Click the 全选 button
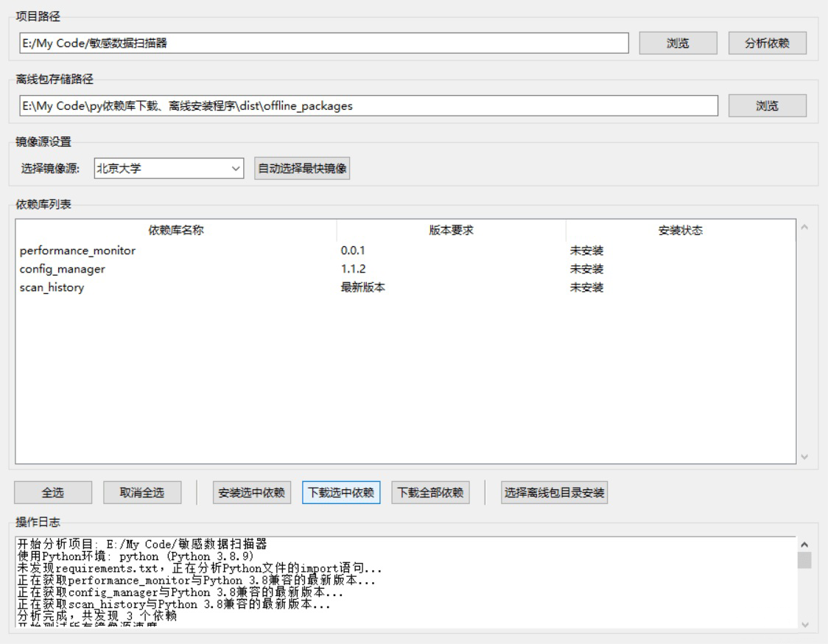 click(52, 492)
